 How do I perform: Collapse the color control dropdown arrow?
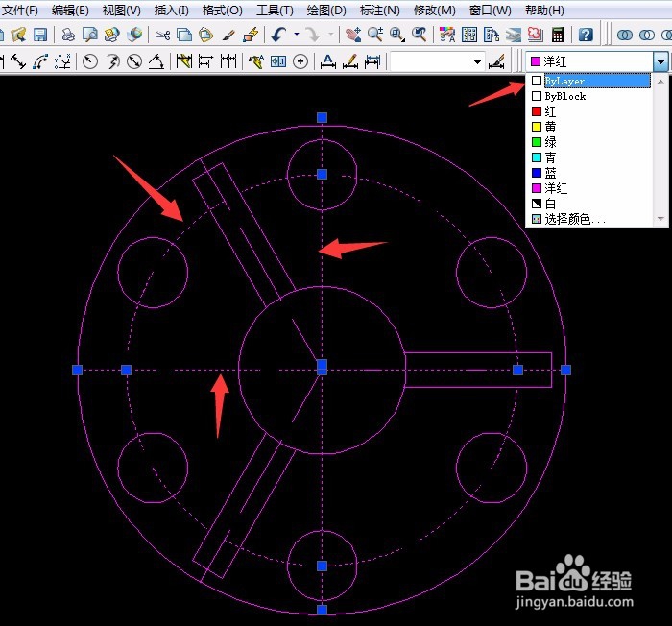[660, 62]
